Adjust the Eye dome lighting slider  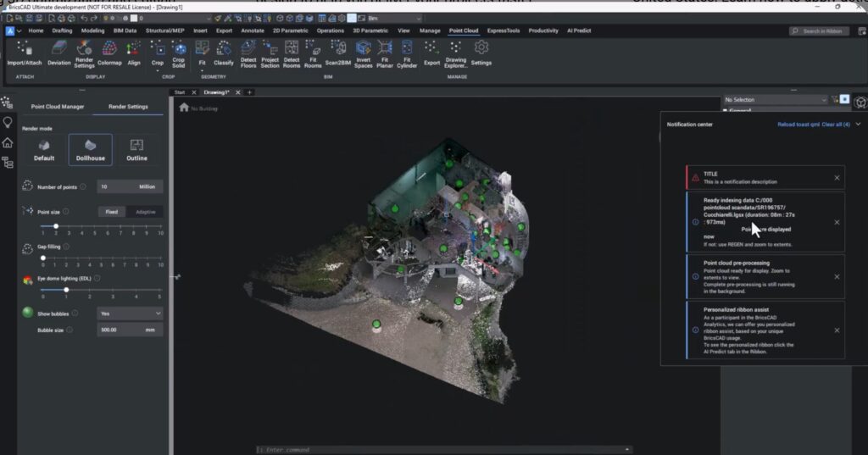pos(101,290)
